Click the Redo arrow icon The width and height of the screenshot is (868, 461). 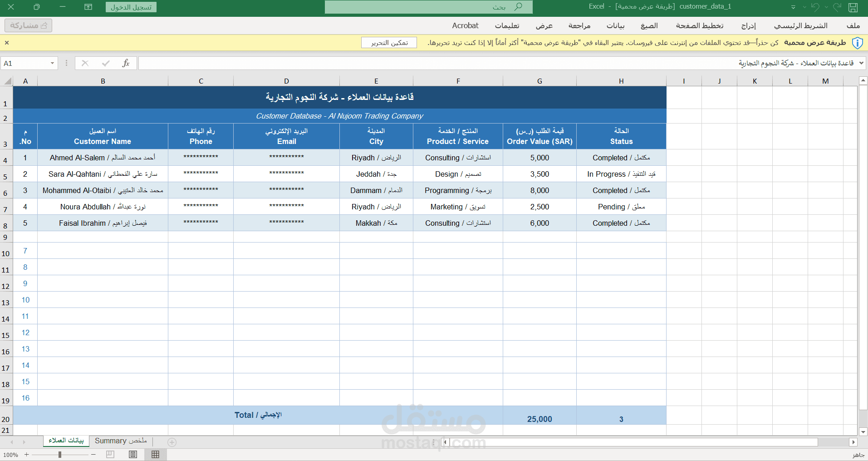click(x=837, y=7)
